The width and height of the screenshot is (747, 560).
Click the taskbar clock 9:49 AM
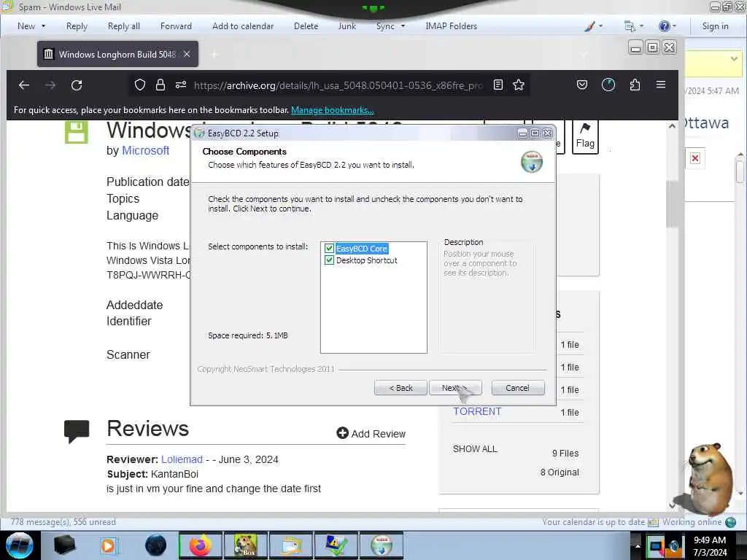710,540
